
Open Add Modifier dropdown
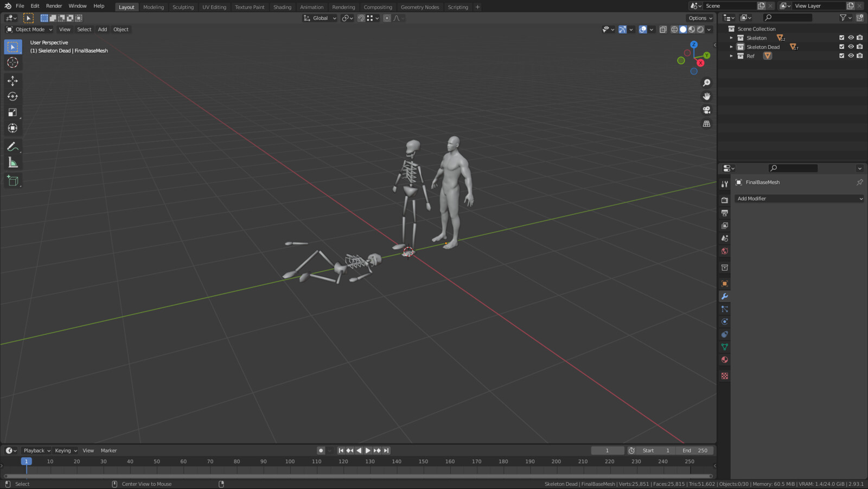point(799,199)
